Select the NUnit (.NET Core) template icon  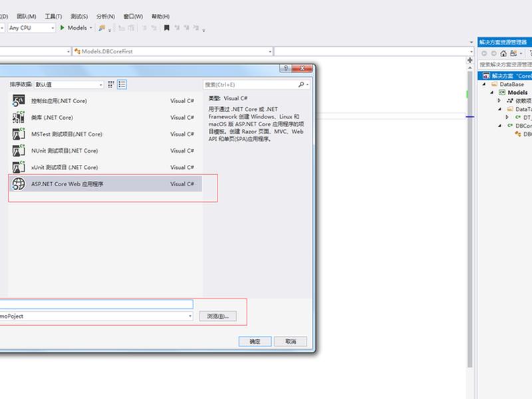click(19, 150)
